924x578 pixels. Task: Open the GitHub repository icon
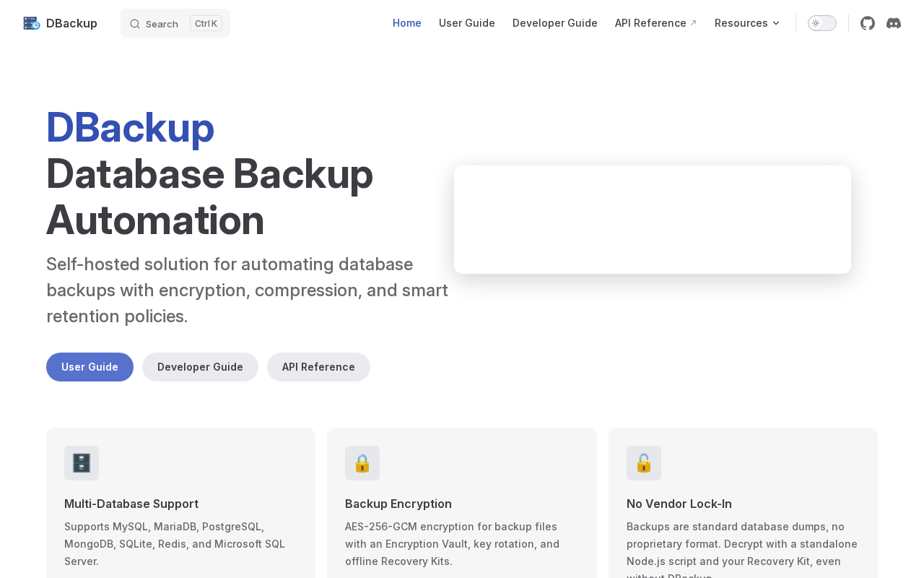click(868, 23)
